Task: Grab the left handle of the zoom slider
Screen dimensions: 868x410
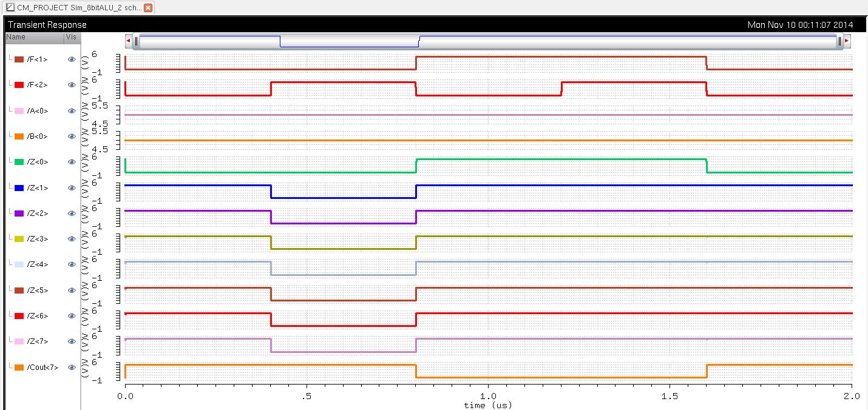Action: click(x=137, y=41)
